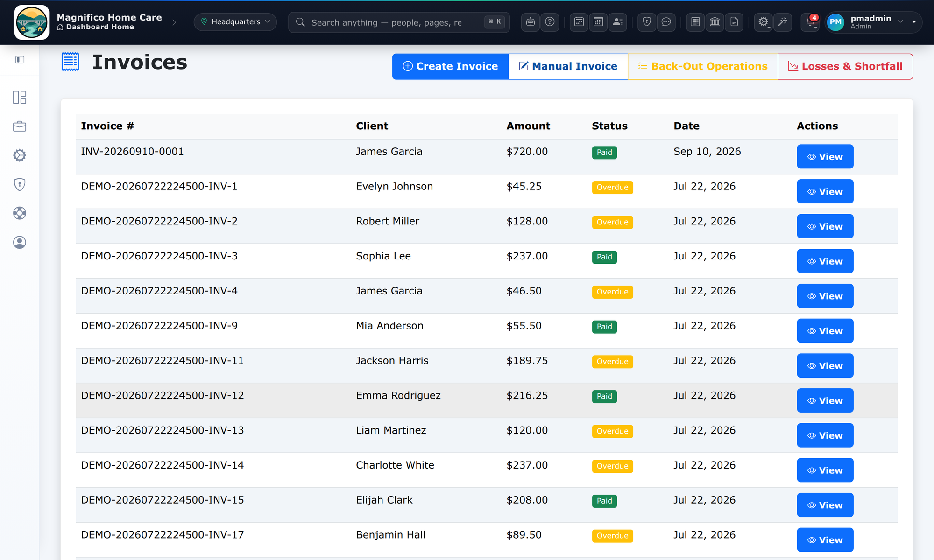View Emma Rodriguez's invoice
The height and width of the screenshot is (560, 934).
coord(825,400)
